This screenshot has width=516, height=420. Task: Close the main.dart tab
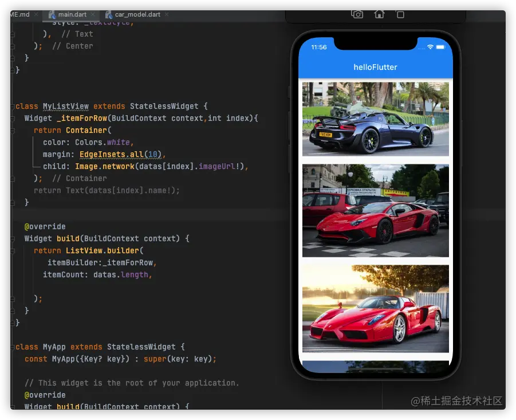tap(93, 14)
